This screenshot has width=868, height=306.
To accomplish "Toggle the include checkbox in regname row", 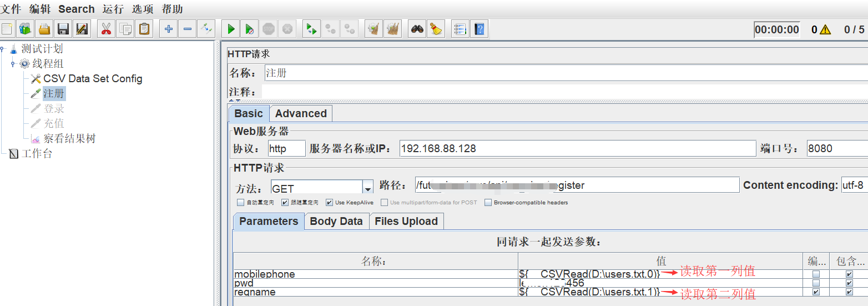I will click(x=849, y=292).
